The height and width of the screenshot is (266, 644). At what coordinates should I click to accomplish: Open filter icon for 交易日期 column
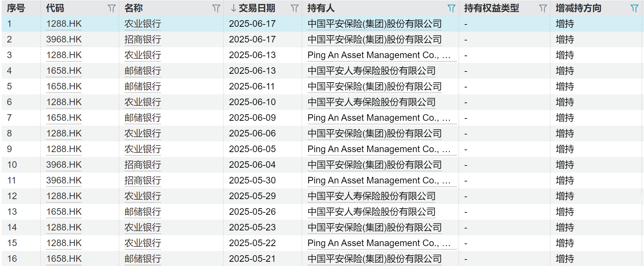[295, 8]
